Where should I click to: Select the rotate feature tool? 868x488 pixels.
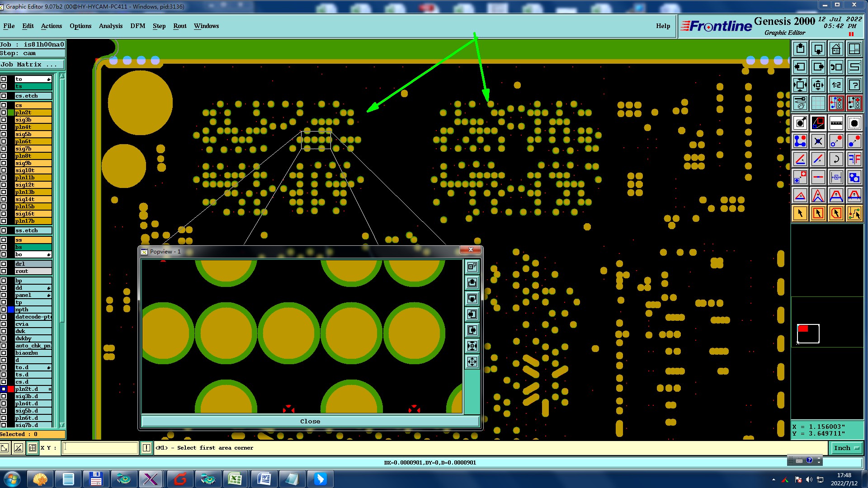pos(836,159)
